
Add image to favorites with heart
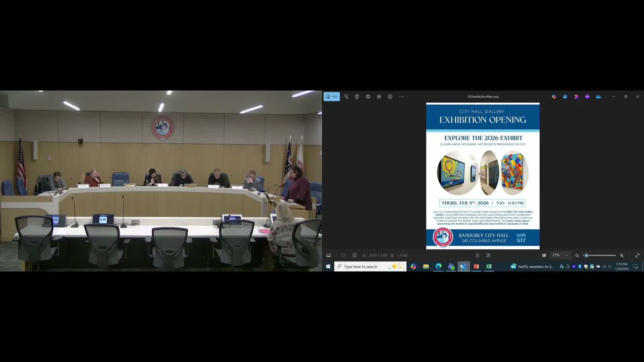(x=343, y=255)
